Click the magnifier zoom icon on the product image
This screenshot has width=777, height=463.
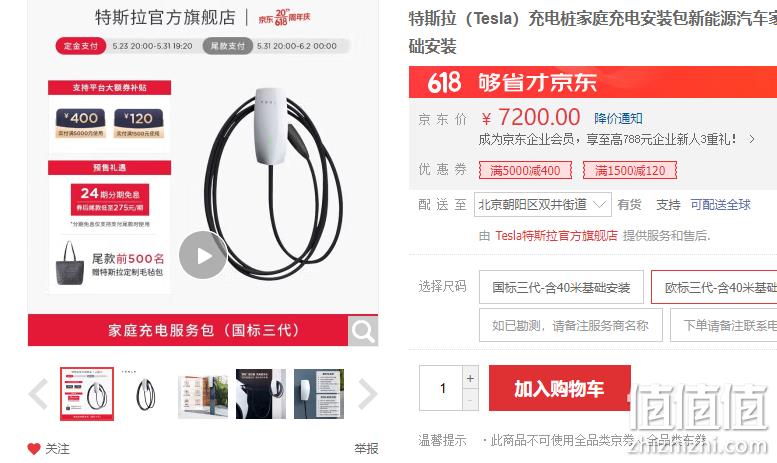(363, 331)
